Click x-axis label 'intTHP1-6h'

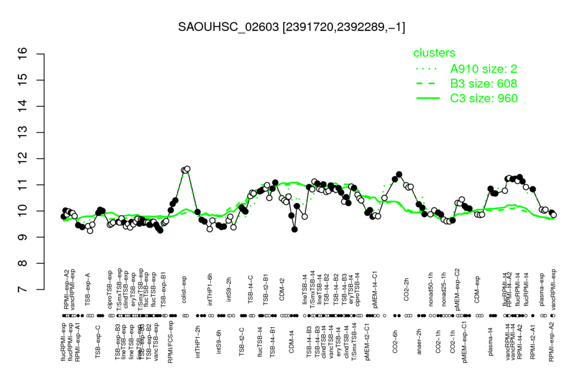pyautogui.click(x=210, y=289)
